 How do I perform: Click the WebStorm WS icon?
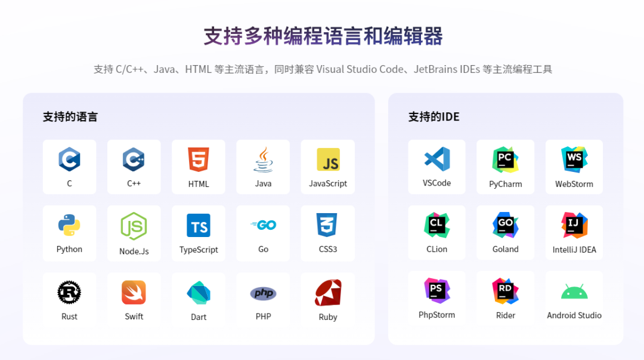click(x=574, y=159)
